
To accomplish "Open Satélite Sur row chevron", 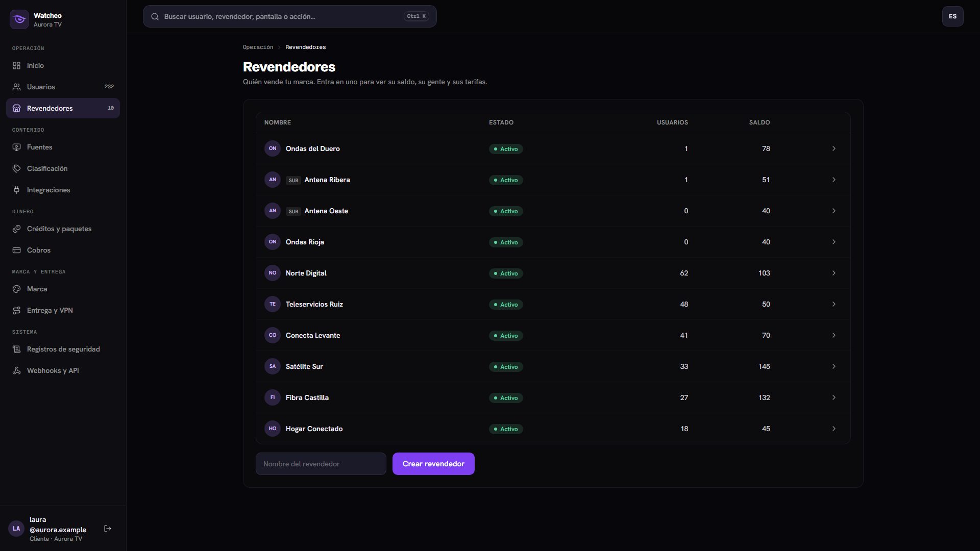I will (x=834, y=367).
